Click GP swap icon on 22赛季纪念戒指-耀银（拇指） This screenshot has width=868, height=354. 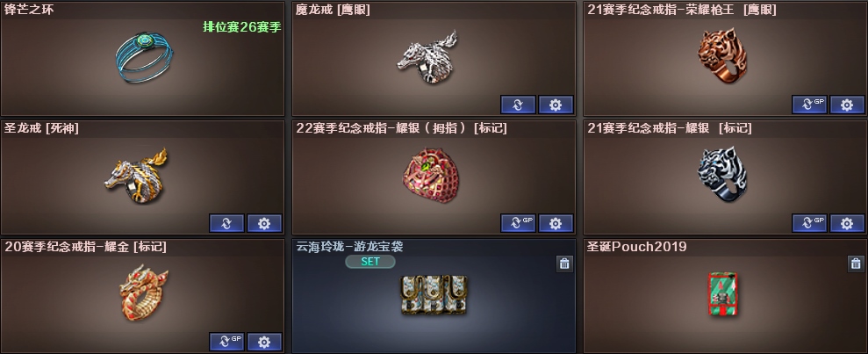pos(518,223)
